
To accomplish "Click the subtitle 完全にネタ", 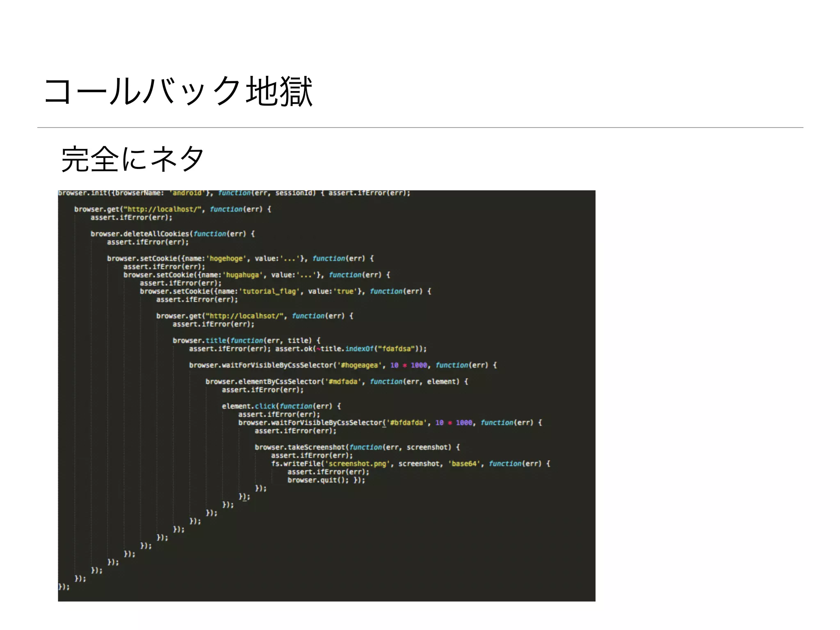I will click(x=132, y=159).
